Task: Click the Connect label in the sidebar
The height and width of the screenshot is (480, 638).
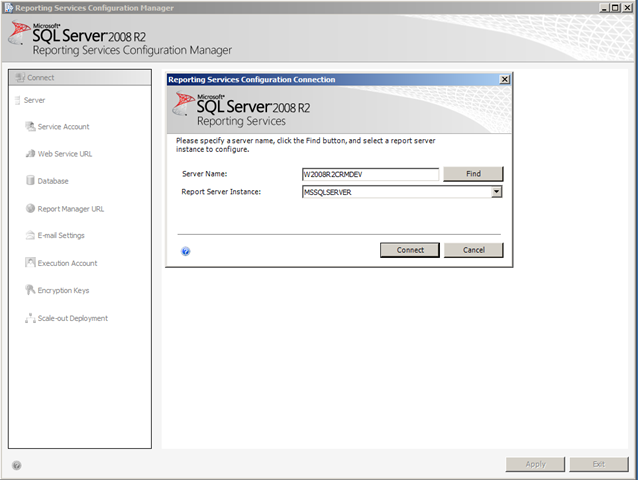Action: click(41, 77)
